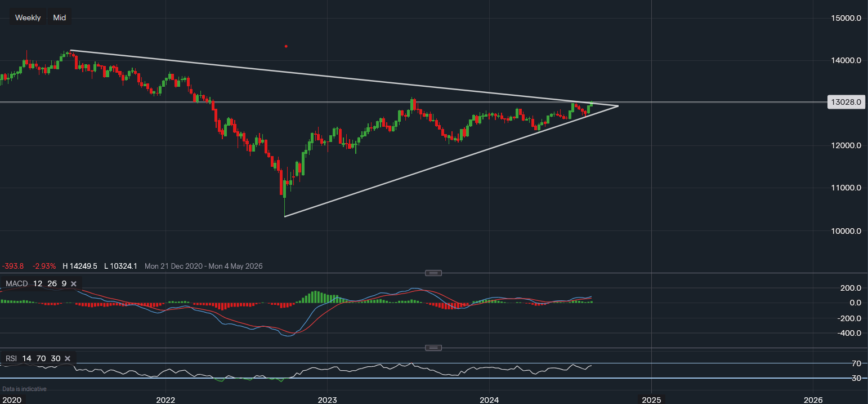Select the current price label 13028.0
This screenshot has width=868, height=404.
[x=847, y=102]
